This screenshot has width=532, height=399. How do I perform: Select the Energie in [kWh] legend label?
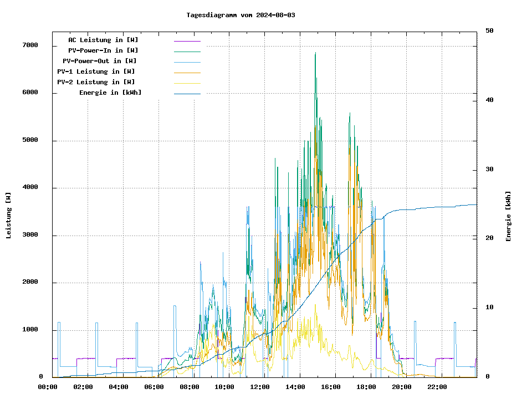pos(110,93)
